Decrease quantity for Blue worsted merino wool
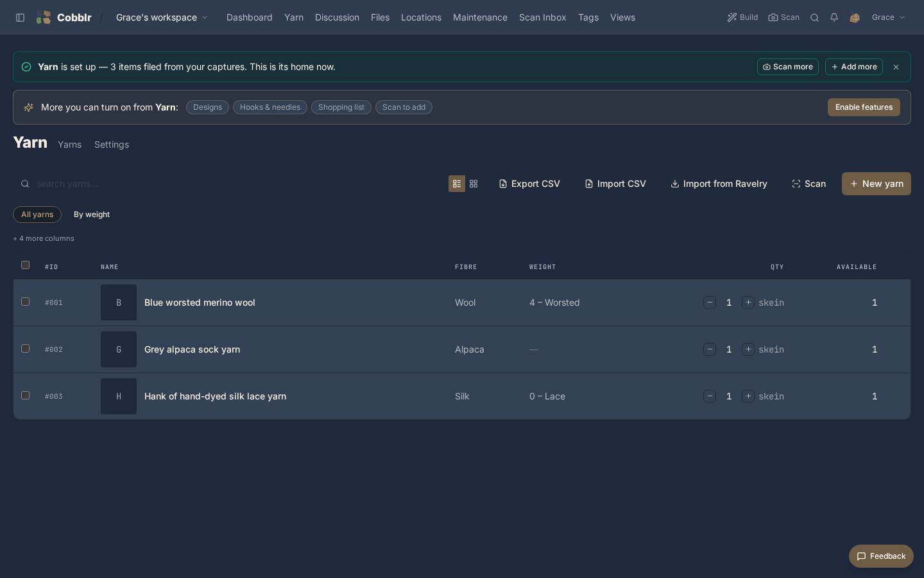This screenshot has height=578, width=924. [710, 302]
